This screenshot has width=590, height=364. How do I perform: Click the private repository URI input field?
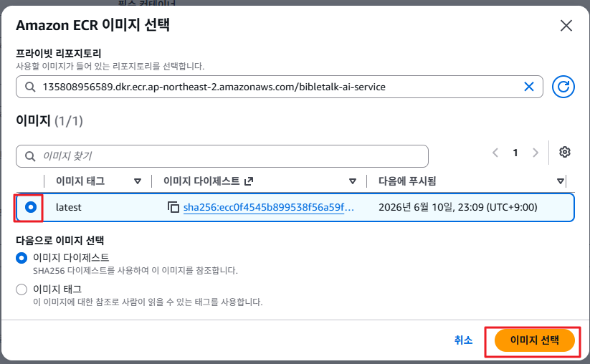pyautogui.click(x=279, y=87)
